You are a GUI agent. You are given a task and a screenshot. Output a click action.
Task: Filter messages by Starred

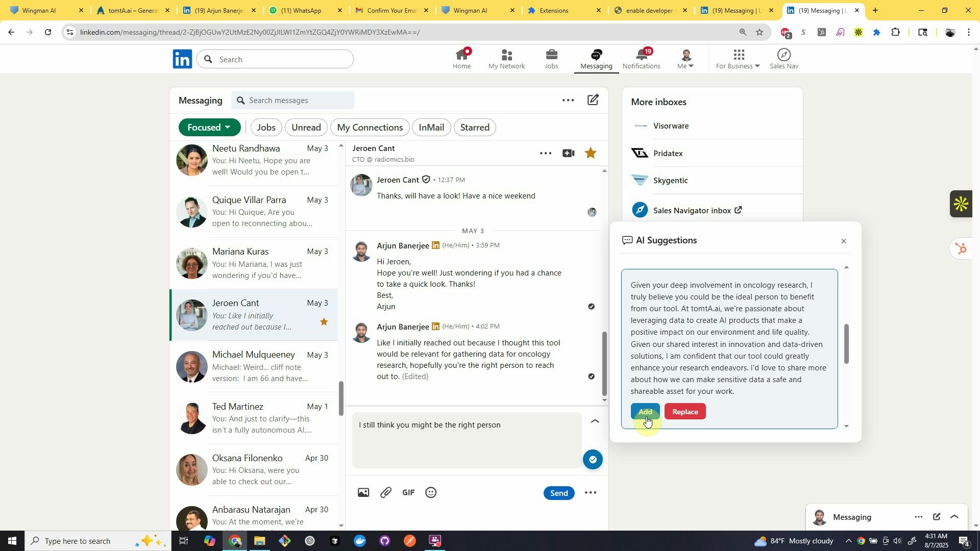475,128
